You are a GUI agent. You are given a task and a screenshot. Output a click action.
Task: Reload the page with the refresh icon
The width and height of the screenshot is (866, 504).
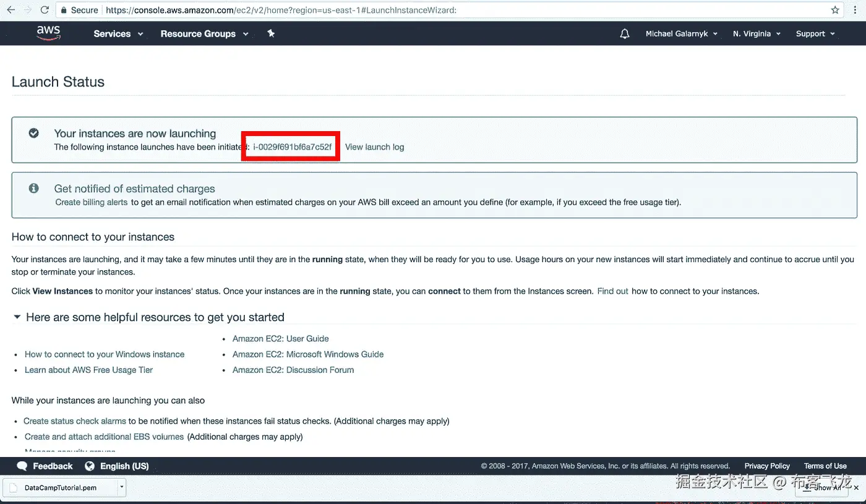click(45, 10)
